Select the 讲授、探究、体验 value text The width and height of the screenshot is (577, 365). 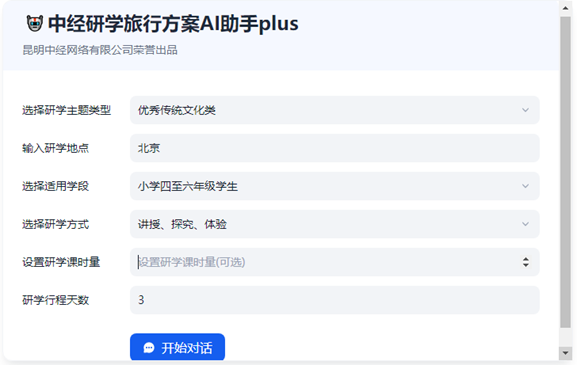tap(182, 224)
